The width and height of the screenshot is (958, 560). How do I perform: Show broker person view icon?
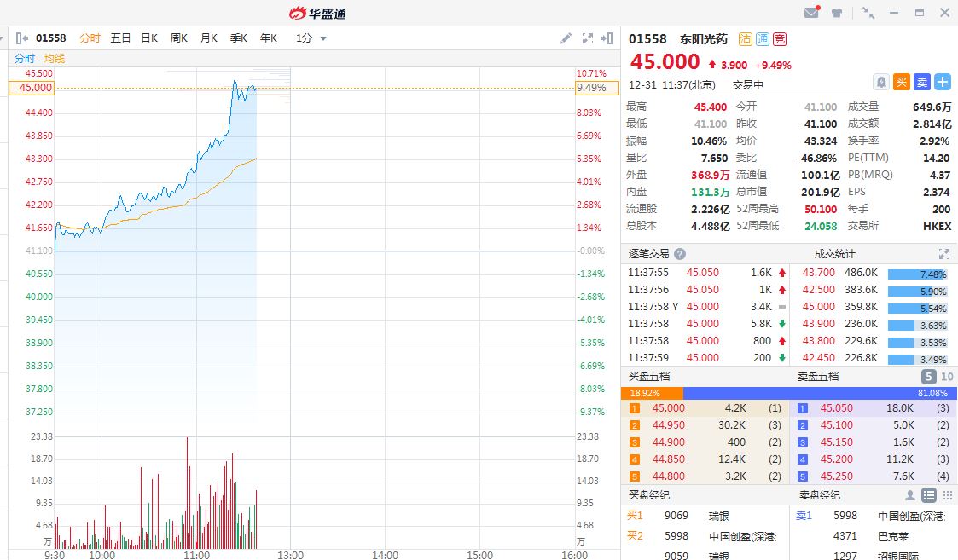coord(911,495)
